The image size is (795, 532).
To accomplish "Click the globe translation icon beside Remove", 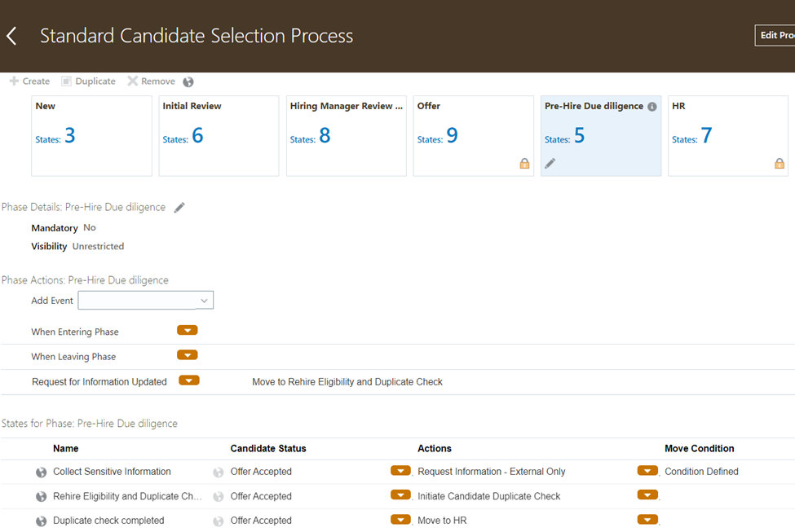I will pos(188,81).
